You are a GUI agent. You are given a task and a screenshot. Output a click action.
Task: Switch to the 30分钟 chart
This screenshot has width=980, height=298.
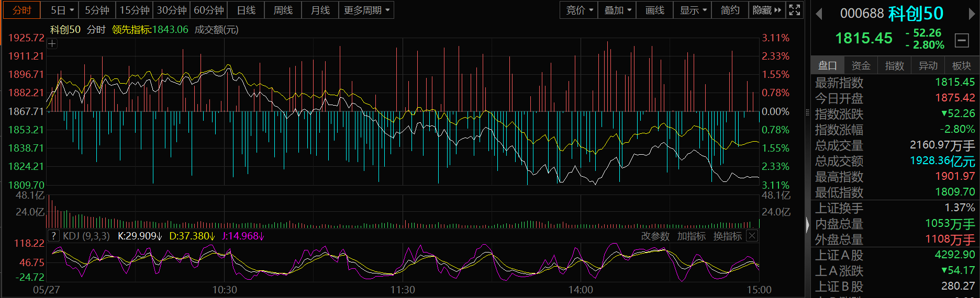[x=172, y=10]
